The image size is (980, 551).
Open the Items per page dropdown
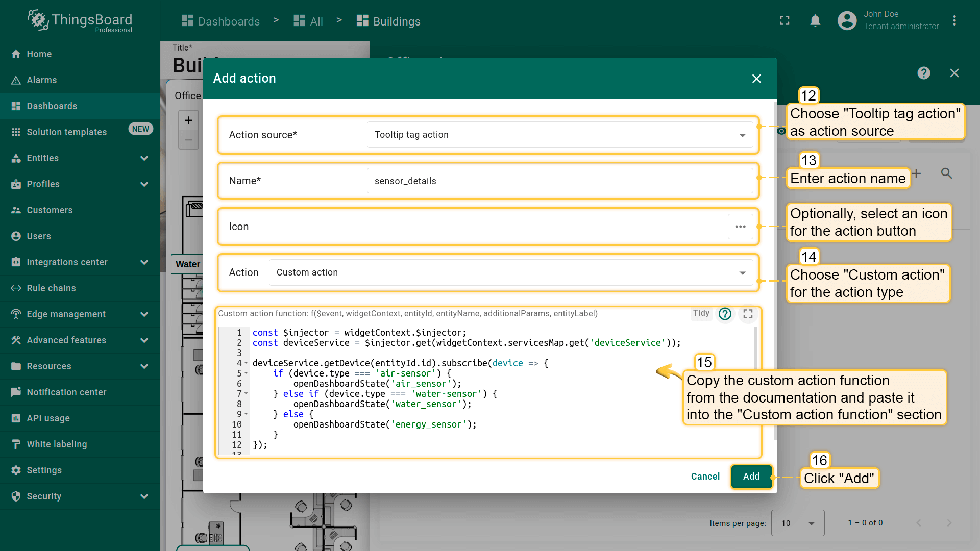tap(797, 523)
